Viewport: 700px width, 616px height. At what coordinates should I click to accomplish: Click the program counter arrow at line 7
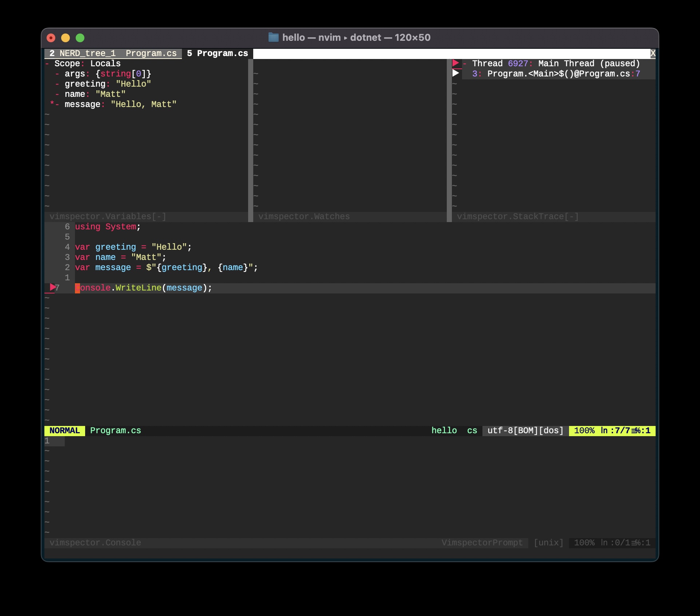tap(53, 288)
